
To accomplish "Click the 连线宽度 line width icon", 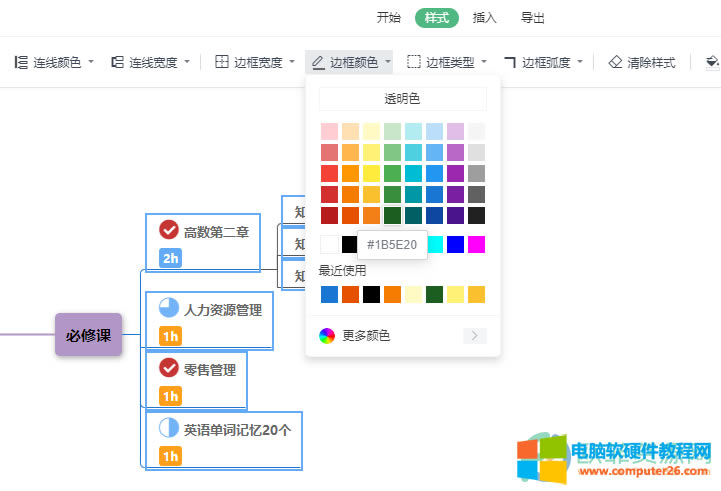I will (117, 62).
